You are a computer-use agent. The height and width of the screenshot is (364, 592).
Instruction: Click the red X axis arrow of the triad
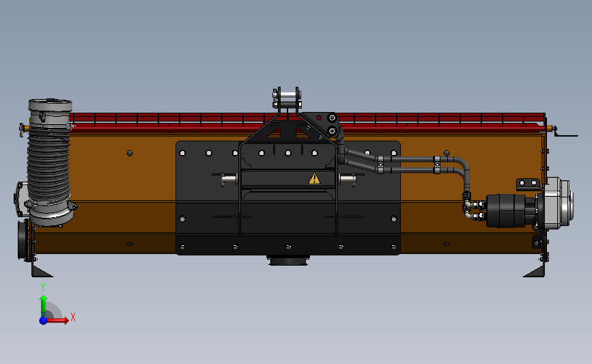pos(57,320)
